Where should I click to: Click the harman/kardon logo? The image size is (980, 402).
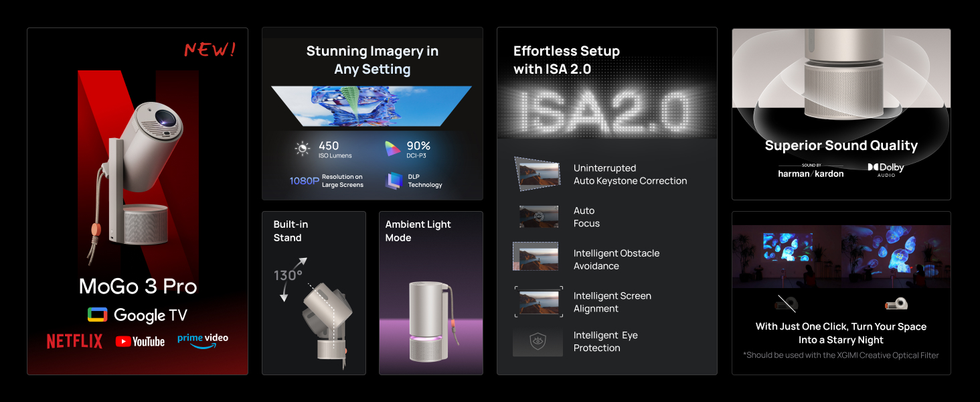[x=811, y=171]
